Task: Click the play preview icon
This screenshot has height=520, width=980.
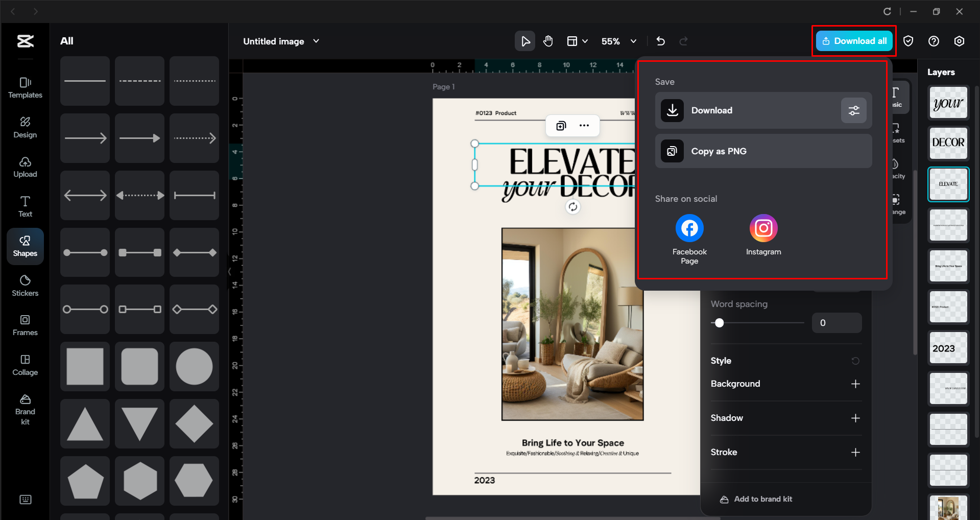Action: 524,41
